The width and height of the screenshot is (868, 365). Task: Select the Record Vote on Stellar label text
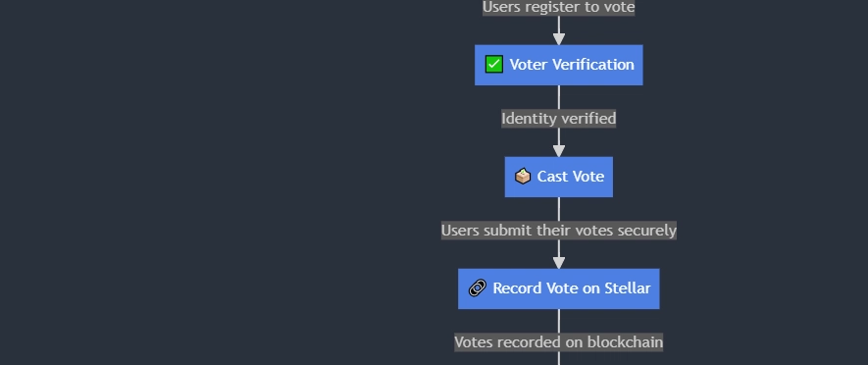571,288
